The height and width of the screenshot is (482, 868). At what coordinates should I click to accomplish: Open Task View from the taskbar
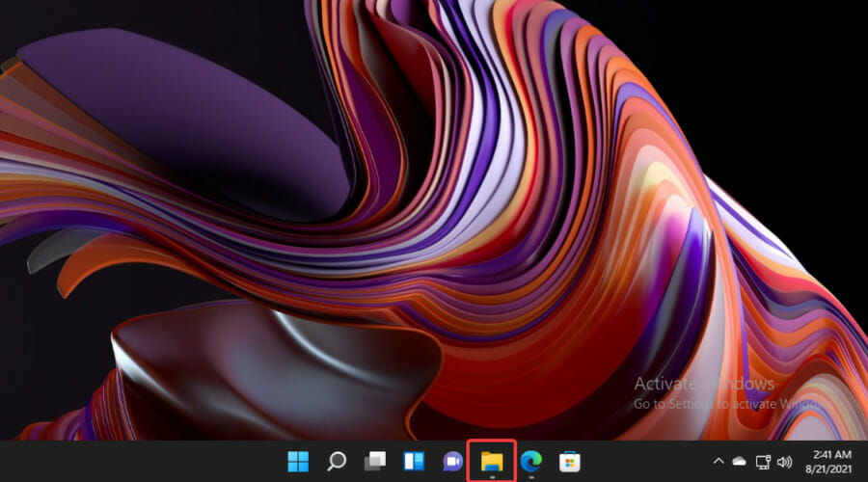pyautogui.click(x=375, y=462)
